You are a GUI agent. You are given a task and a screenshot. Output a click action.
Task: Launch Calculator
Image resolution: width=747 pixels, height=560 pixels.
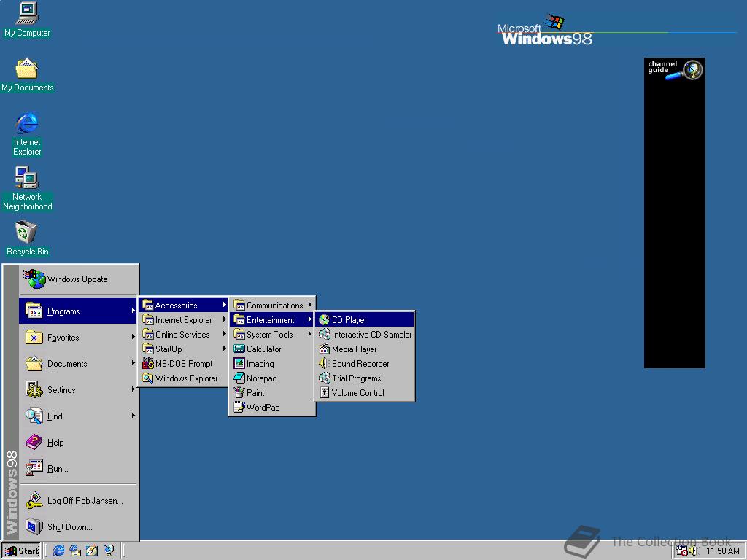(272, 349)
